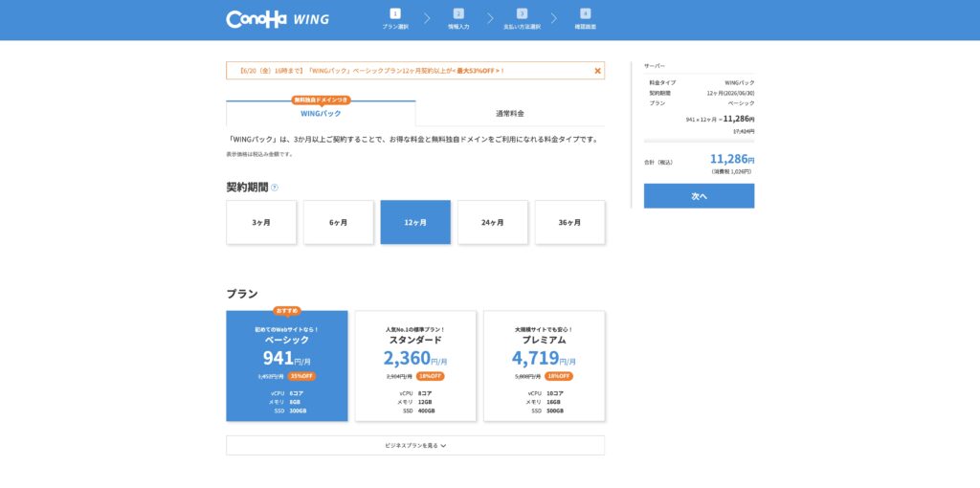The height and width of the screenshot is (488, 980).
Task: Choose the 36ヶ月 contract period
Action: pyautogui.click(x=570, y=222)
